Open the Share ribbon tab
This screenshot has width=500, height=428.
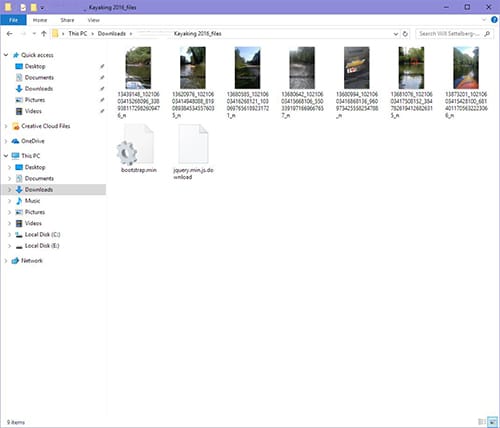67,20
